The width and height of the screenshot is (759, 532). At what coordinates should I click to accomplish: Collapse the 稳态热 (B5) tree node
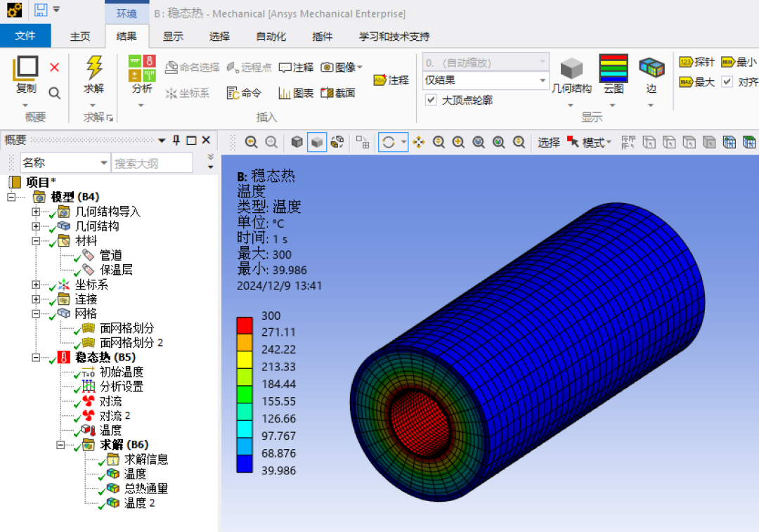(x=36, y=357)
